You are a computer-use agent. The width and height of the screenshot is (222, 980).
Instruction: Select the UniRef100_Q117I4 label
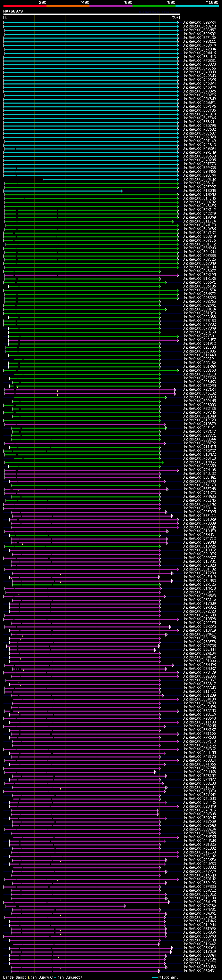[199, 221]
